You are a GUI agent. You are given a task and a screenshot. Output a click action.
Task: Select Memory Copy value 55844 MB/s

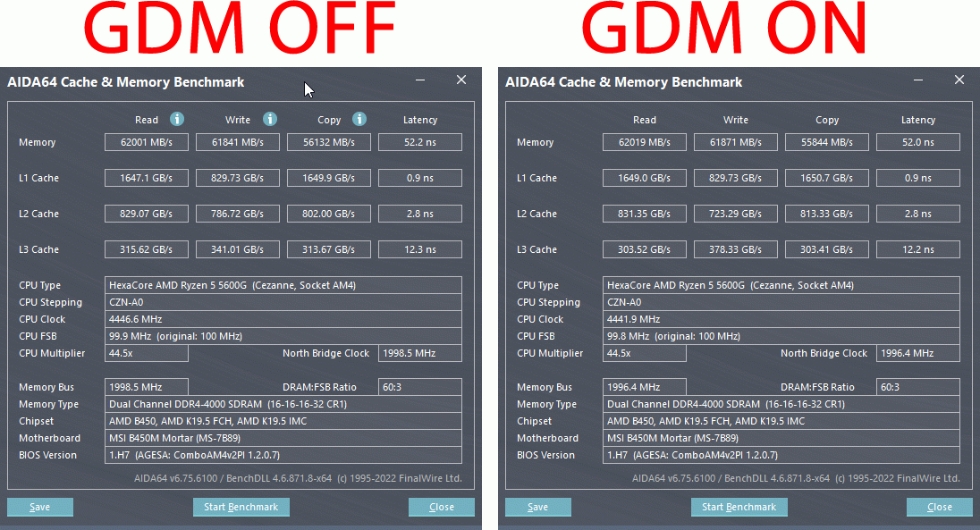coord(827,142)
